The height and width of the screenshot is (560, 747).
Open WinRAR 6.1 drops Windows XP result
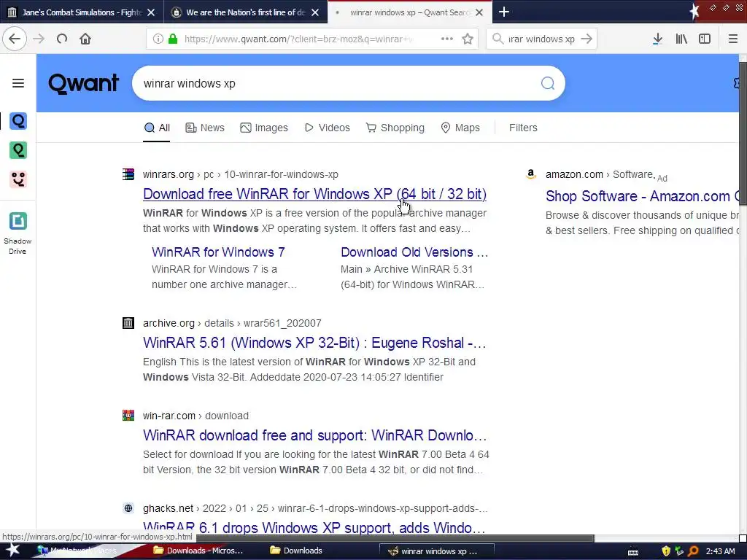pos(314,526)
